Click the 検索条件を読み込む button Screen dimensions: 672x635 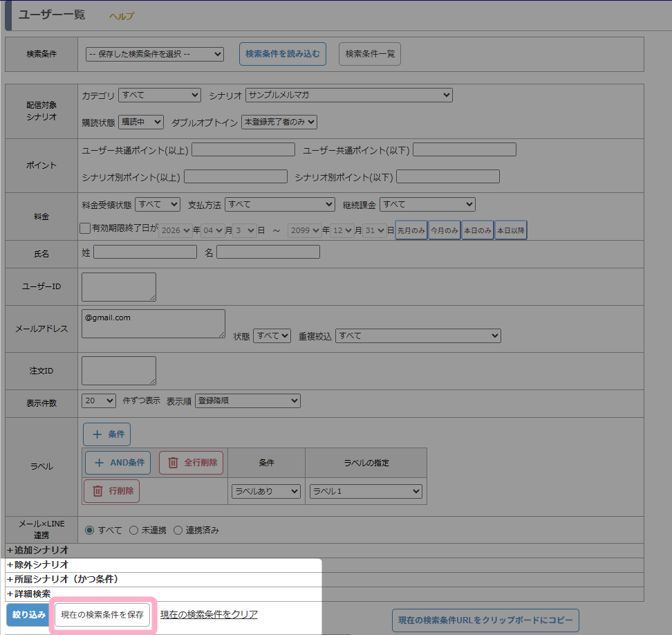pyautogui.click(x=283, y=54)
